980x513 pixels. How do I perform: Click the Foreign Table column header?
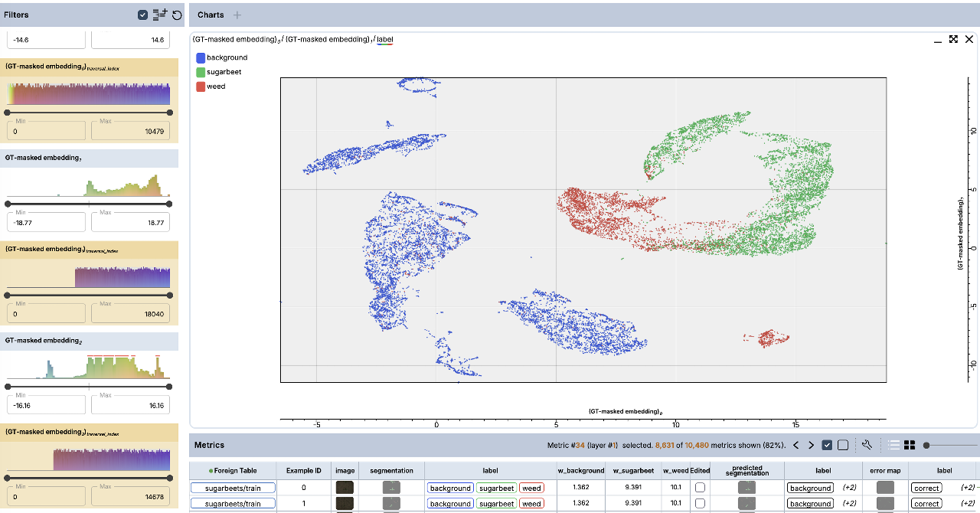point(233,470)
